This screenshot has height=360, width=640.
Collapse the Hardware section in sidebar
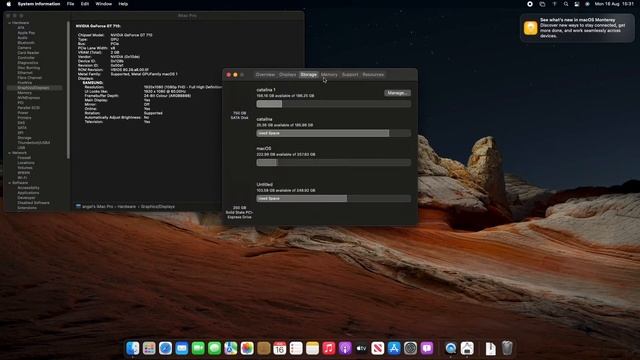click(x=9, y=23)
